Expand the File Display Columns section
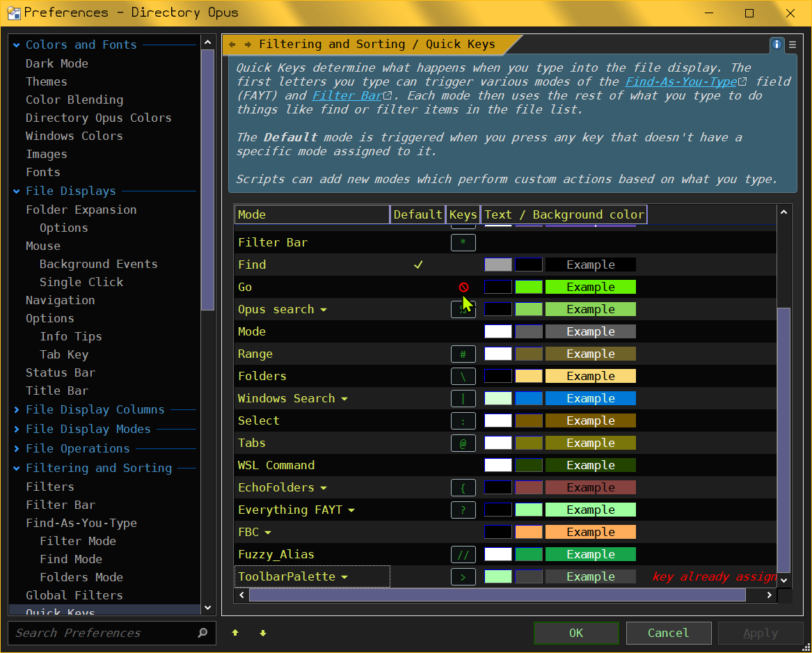This screenshot has height=653, width=812. [x=17, y=409]
